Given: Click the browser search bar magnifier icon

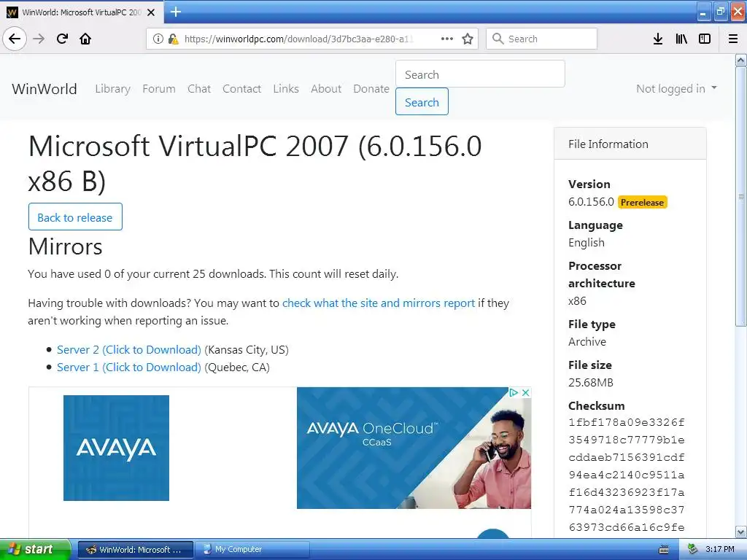Looking at the screenshot, I should [x=498, y=39].
